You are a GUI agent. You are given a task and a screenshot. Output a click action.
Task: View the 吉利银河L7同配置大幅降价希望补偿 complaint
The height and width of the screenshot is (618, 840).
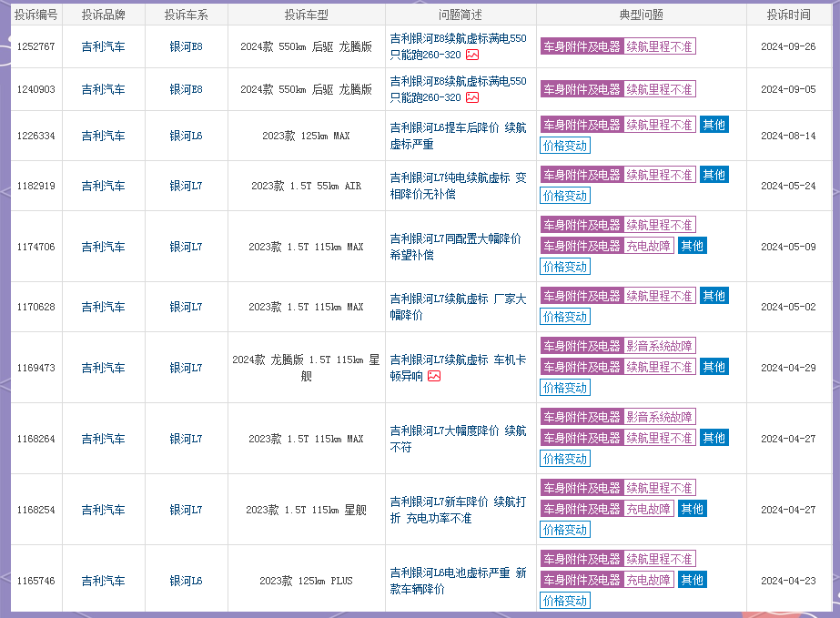[455, 247]
